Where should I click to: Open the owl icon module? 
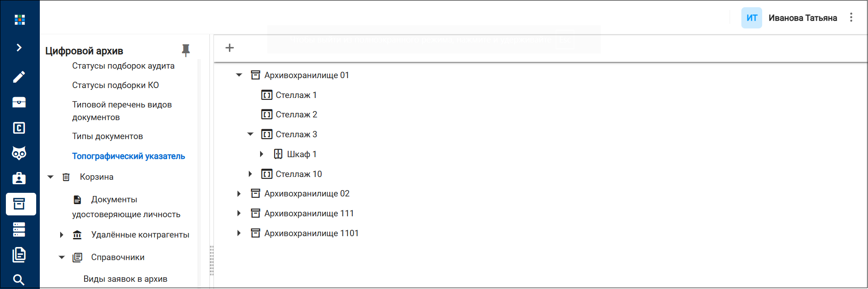coord(19,153)
